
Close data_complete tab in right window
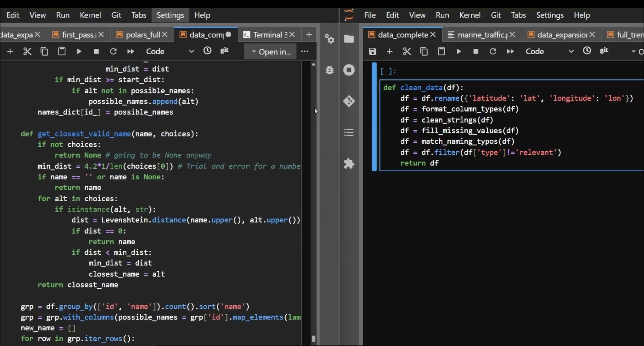tap(433, 34)
